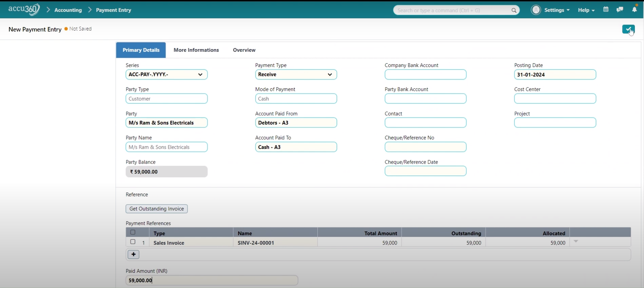
Task: Click the Cheque/Reference Date field
Action: (426, 171)
